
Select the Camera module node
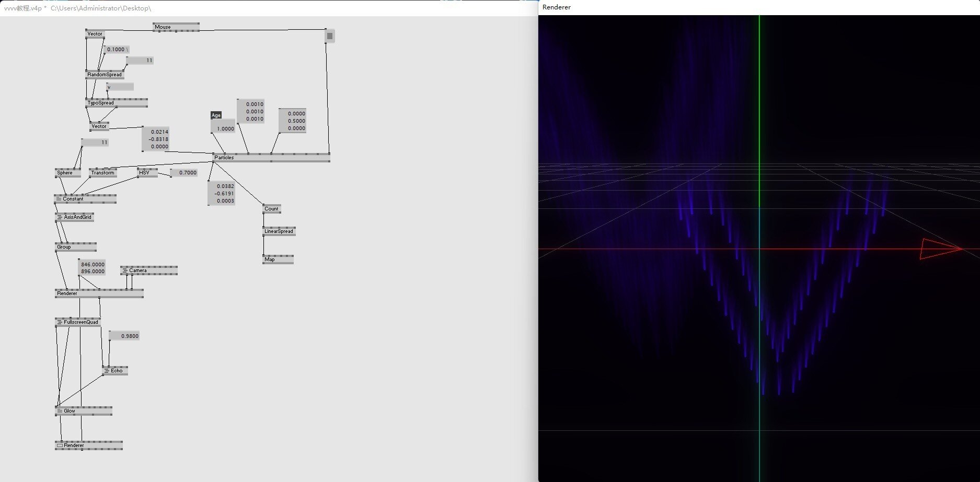click(149, 271)
